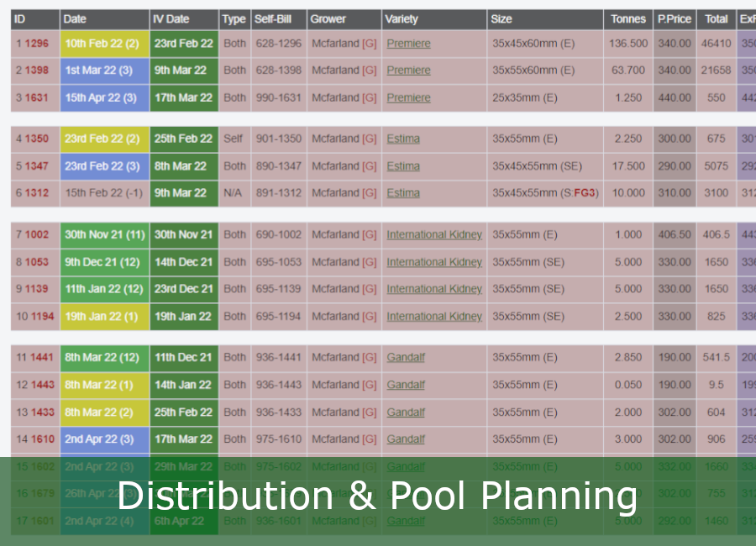Viewport: 756px width, 546px height.
Task: Select the blue 1st Mar 22 date cell
Action: pos(102,71)
